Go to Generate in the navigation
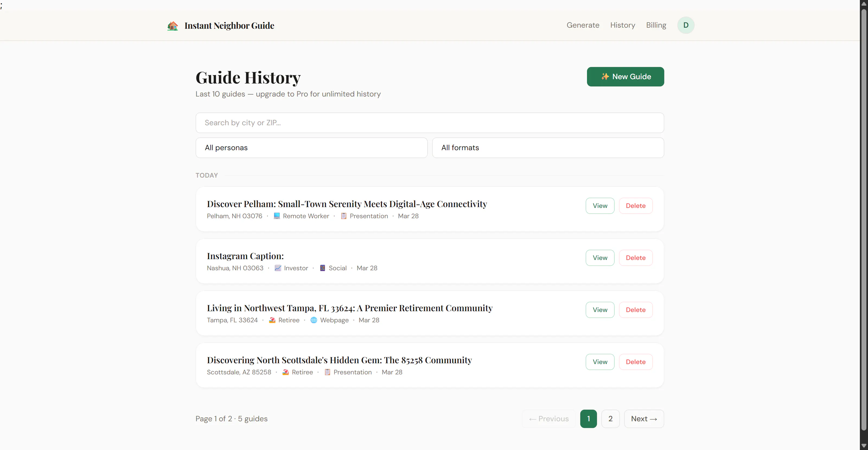The width and height of the screenshot is (868, 450). 583,25
